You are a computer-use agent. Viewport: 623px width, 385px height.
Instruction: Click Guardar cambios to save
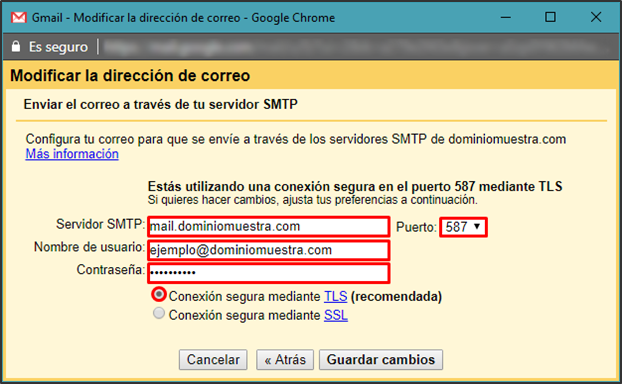[381, 360]
